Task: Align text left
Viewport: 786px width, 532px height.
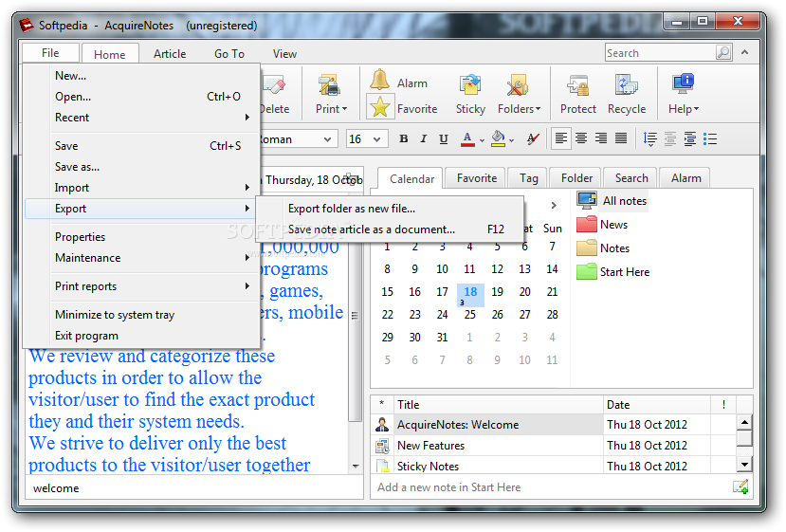Action: (561, 138)
